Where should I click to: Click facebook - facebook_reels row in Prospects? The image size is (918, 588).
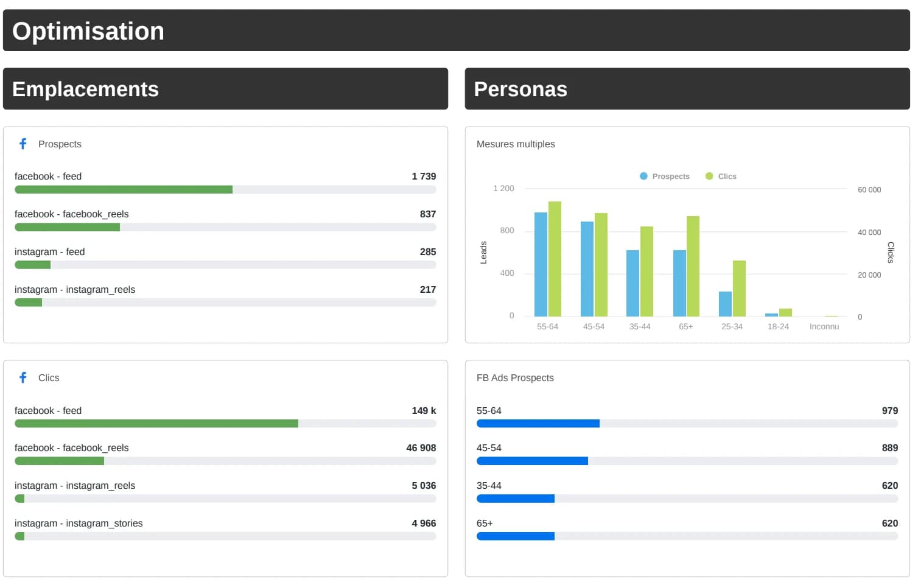coord(225,220)
